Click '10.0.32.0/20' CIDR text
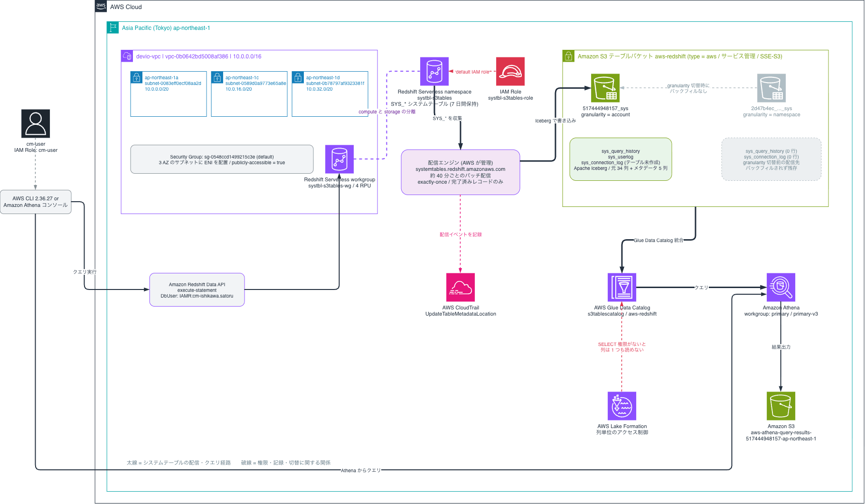 tap(319, 89)
